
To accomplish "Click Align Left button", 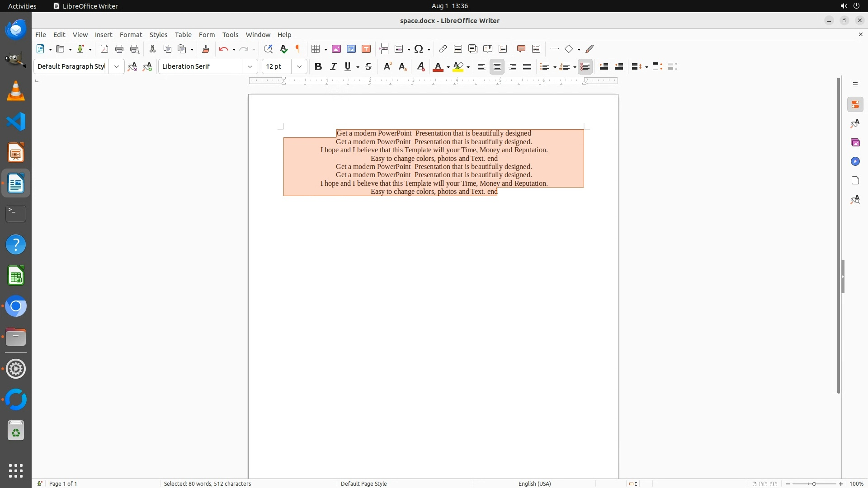I will (x=482, y=66).
